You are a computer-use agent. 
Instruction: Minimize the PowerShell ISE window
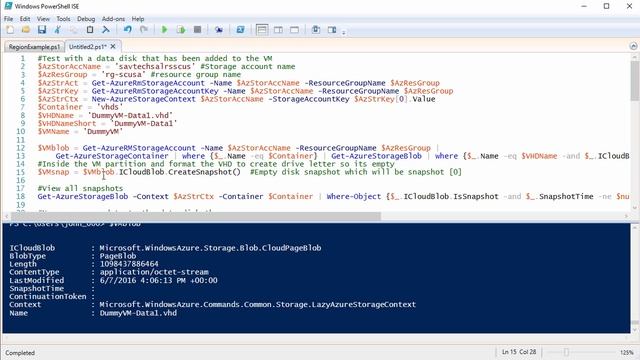(584, 6)
